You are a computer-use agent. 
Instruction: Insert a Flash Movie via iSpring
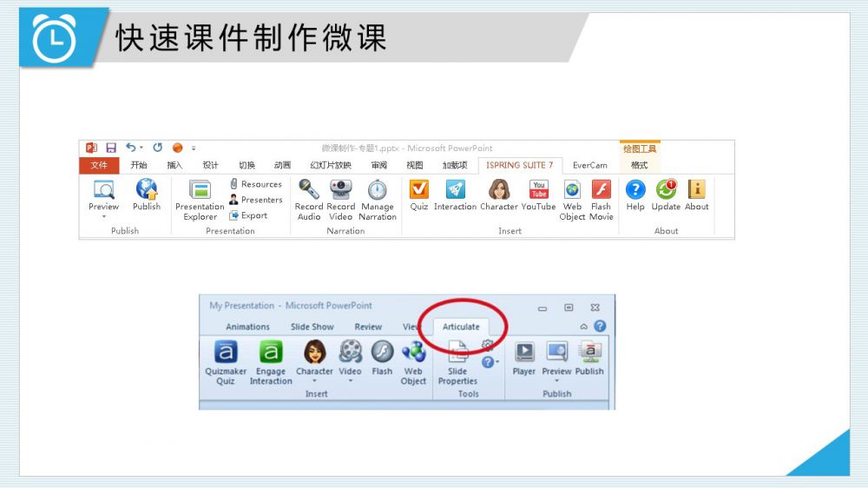pyautogui.click(x=601, y=190)
